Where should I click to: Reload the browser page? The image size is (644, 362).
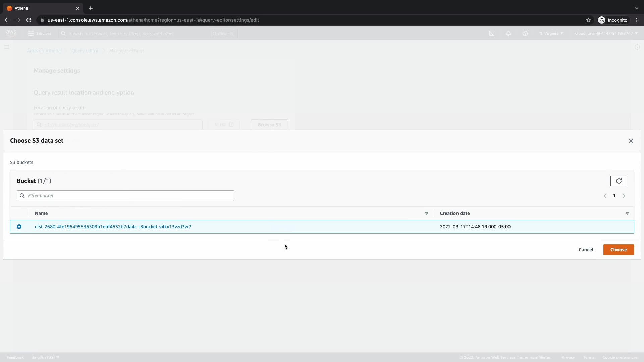[x=29, y=20]
